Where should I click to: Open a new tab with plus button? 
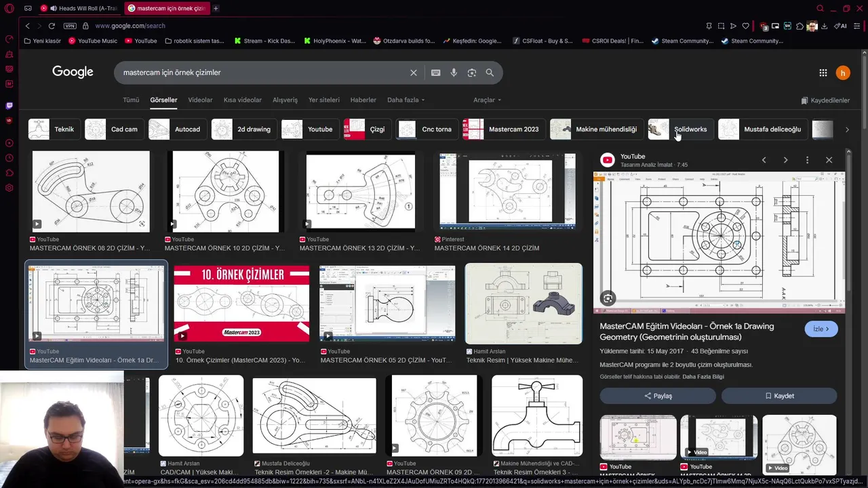(216, 8)
